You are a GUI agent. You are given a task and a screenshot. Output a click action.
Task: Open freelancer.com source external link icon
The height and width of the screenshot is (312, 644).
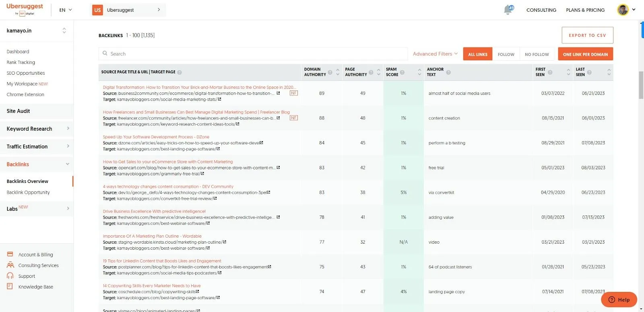[278, 118]
